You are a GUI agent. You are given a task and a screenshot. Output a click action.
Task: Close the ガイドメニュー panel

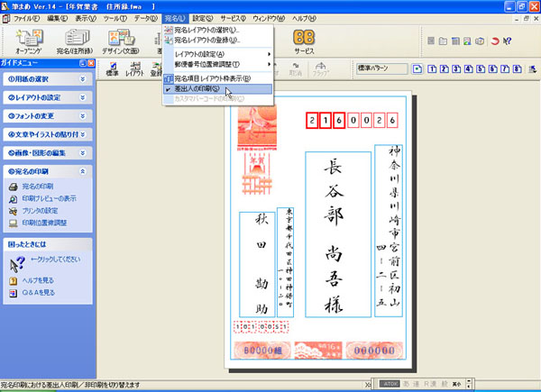click(x=89, y=63)
